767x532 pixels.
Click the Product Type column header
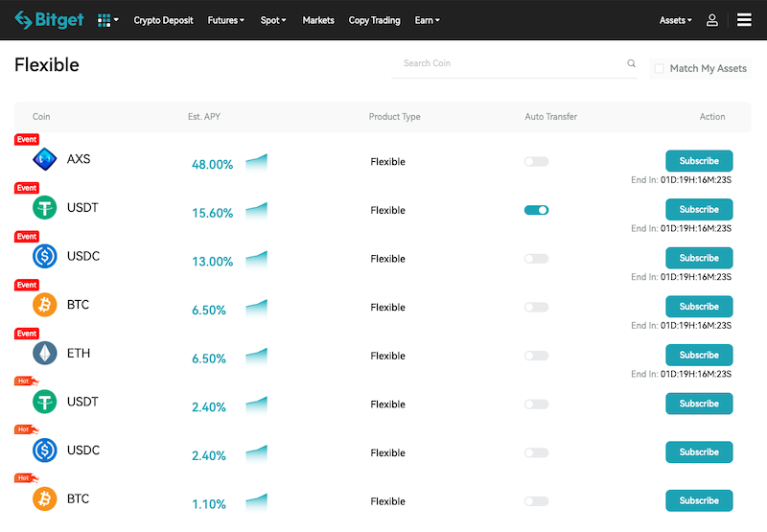point(394,116)
